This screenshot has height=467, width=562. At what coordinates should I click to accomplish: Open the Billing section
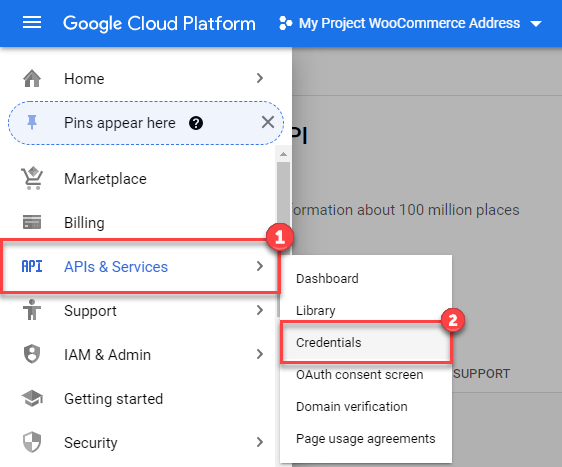pyautogui.click(x=138, y=223)
